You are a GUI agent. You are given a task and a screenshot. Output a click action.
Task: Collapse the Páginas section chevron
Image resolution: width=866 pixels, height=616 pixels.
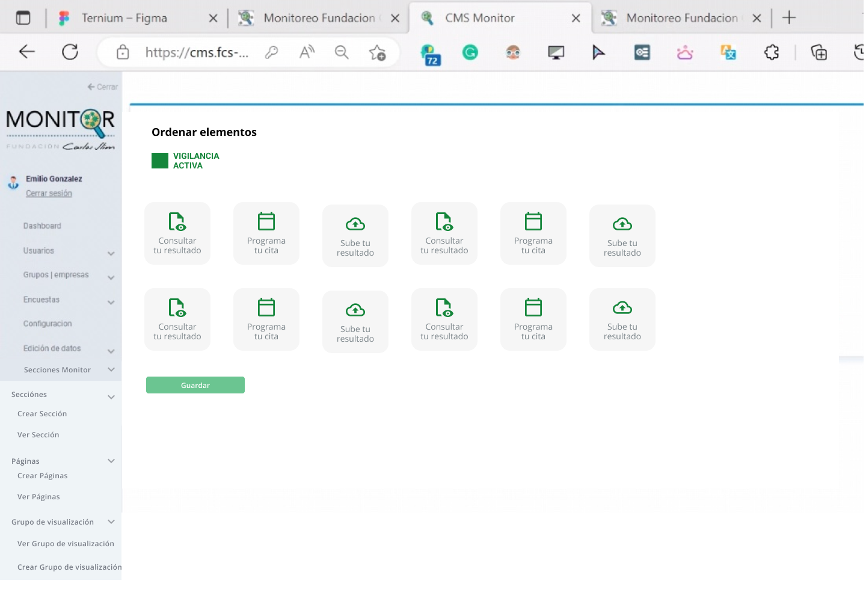click(x=111, y=461)
